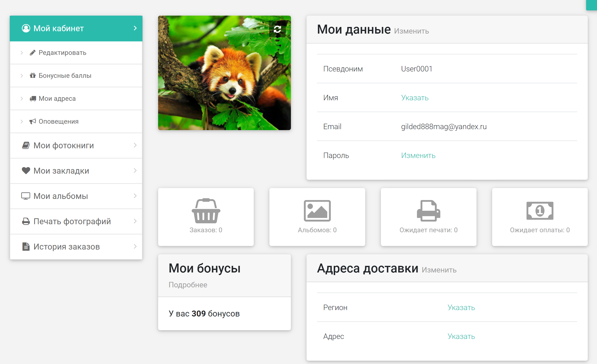
Task: Expand the Печать фотографий chevron
Action: pos(135,221)
